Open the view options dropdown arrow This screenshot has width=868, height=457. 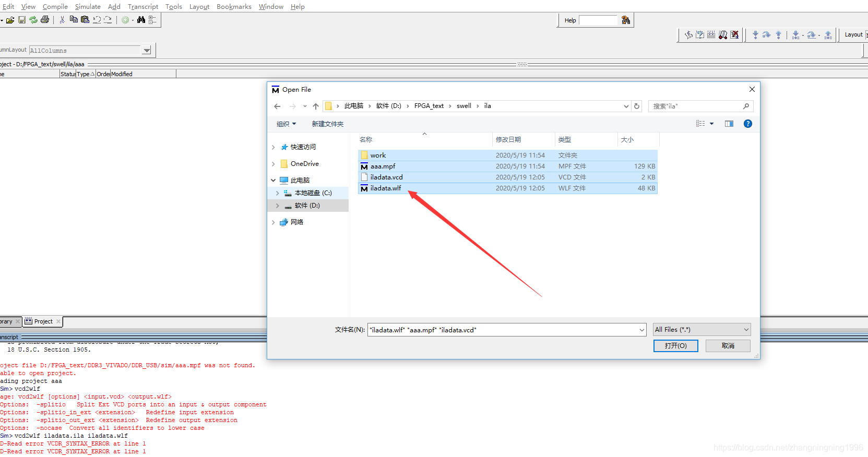click(x=711, y=124)
